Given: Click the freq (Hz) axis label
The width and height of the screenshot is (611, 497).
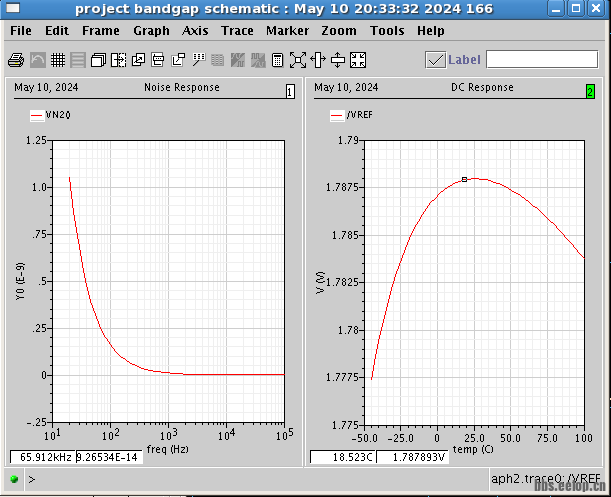Looking at the screenshot, I should [168, 449].
